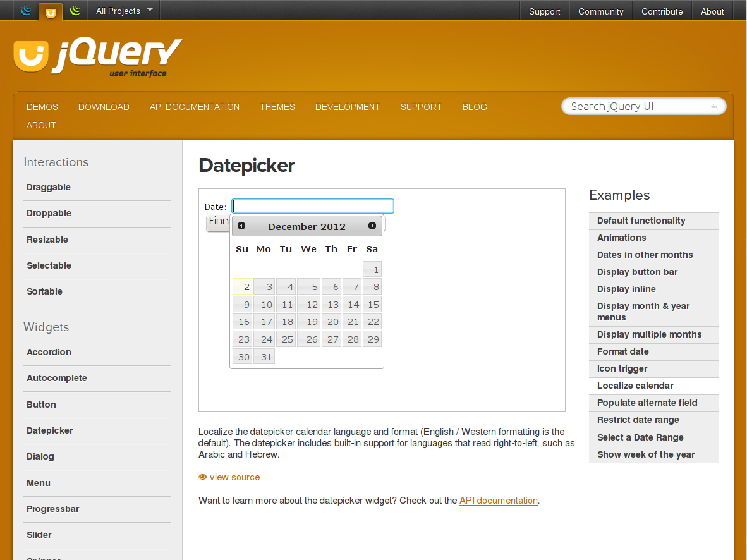
Task: Open Populate alternate field example
Action: click(653, 403)
